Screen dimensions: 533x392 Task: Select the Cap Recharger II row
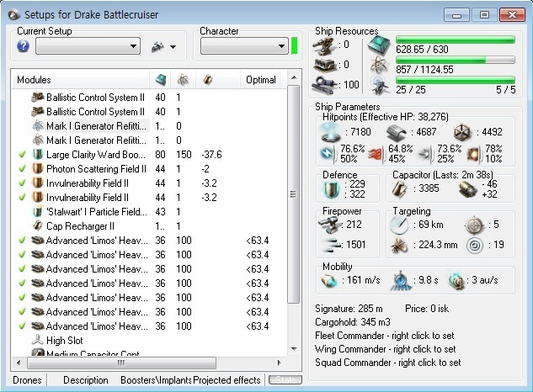click(148, 226)
